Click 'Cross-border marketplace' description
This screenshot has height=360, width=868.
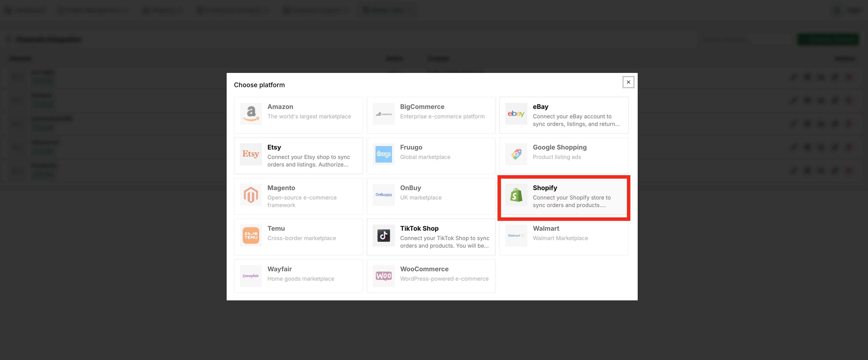pyautogui.click(x=302, y=238)
